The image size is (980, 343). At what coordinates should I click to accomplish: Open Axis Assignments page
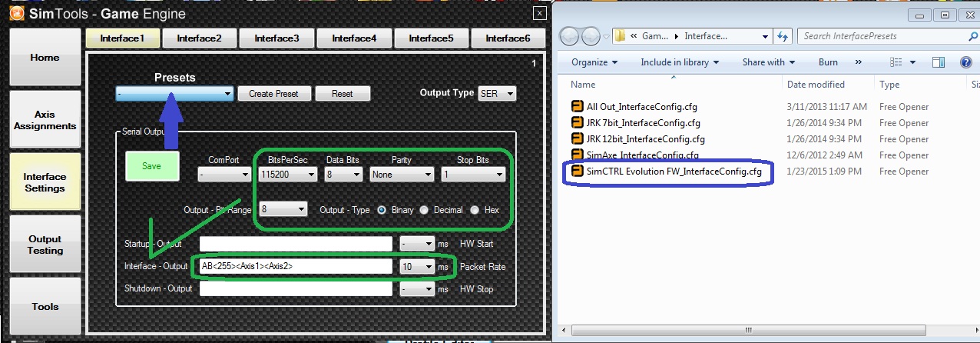(x=45, y=120)
